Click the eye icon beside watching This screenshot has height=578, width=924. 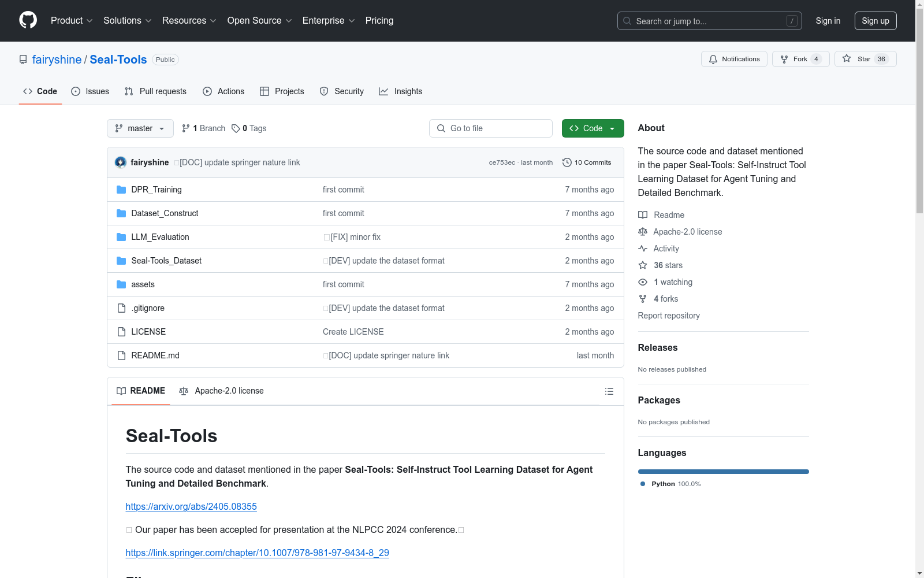click(643, 282)
